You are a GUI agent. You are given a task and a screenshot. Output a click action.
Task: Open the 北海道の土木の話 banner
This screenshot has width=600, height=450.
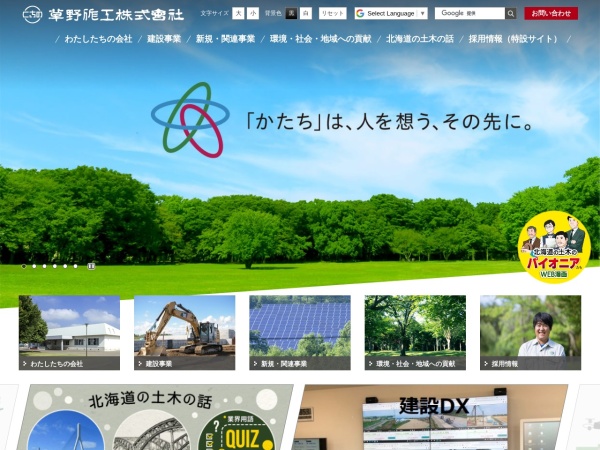coord(155,417)
